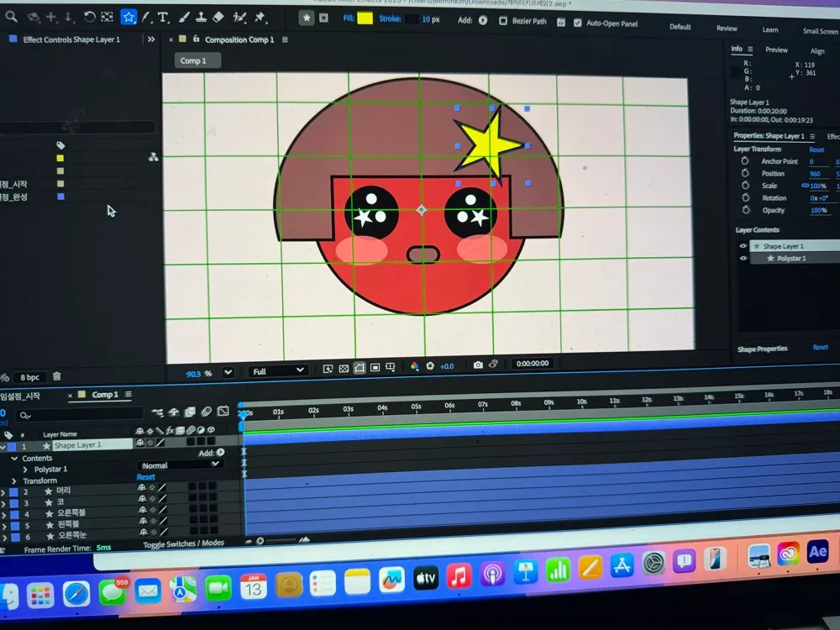Image resolution: width=840 pixels, height=630 pixels.
Task: Select the Review workspace
Action: coord(727,29)
